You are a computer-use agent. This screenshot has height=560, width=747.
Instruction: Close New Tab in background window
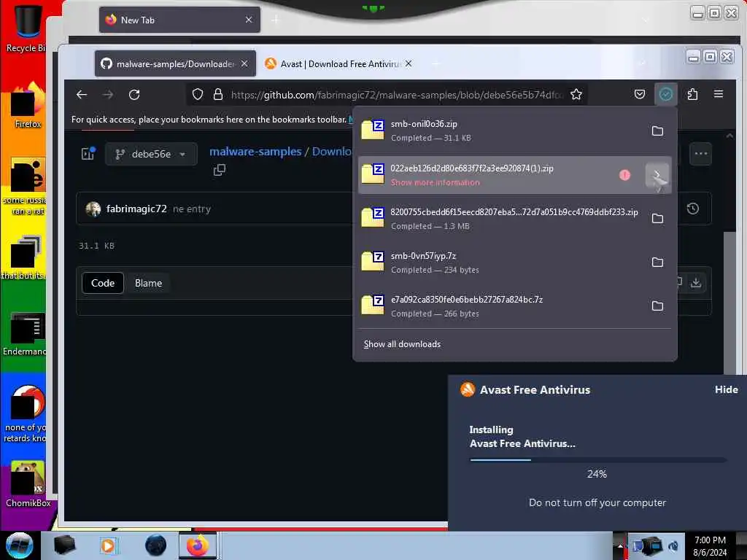click(x=249, y=20)
